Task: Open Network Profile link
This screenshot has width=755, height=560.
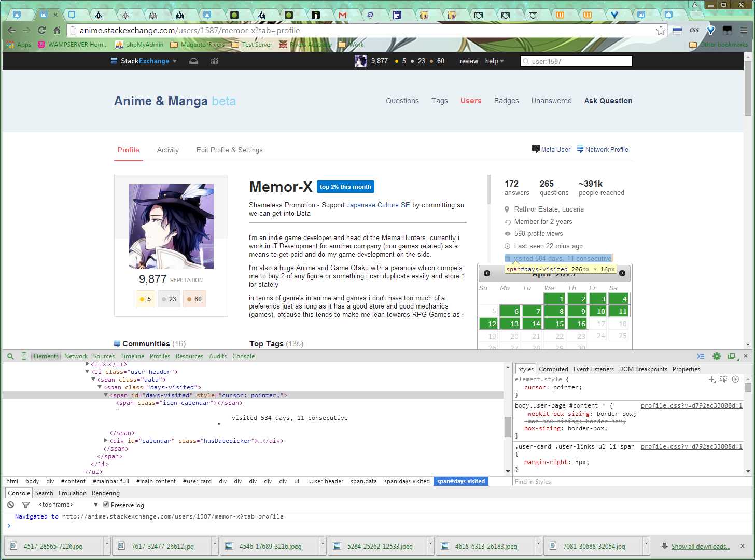Action: click(603, 149)
